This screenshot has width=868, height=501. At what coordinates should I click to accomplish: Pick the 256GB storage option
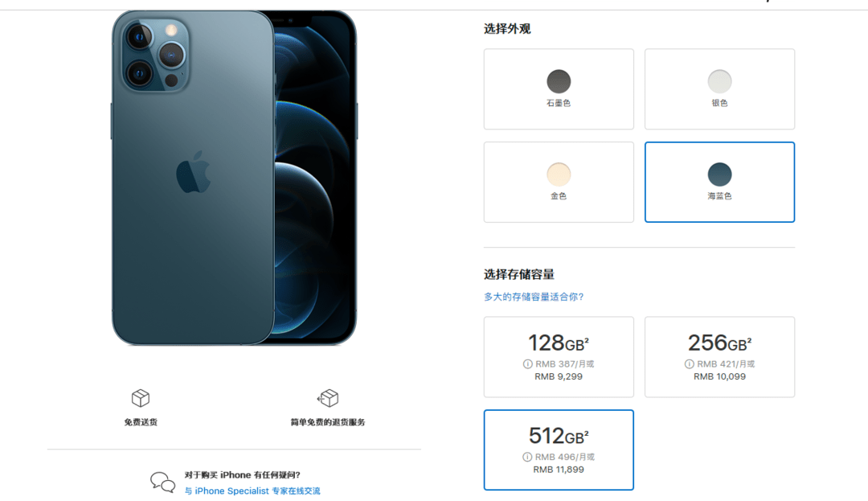tap(719, 357)
